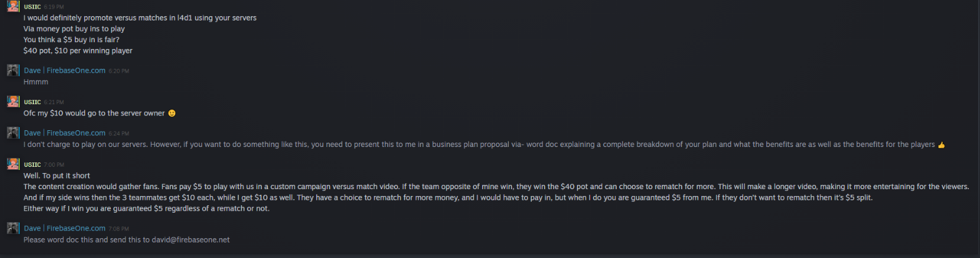Click USIIC's avatar on the 6:19 PM message

coord(13,7)
